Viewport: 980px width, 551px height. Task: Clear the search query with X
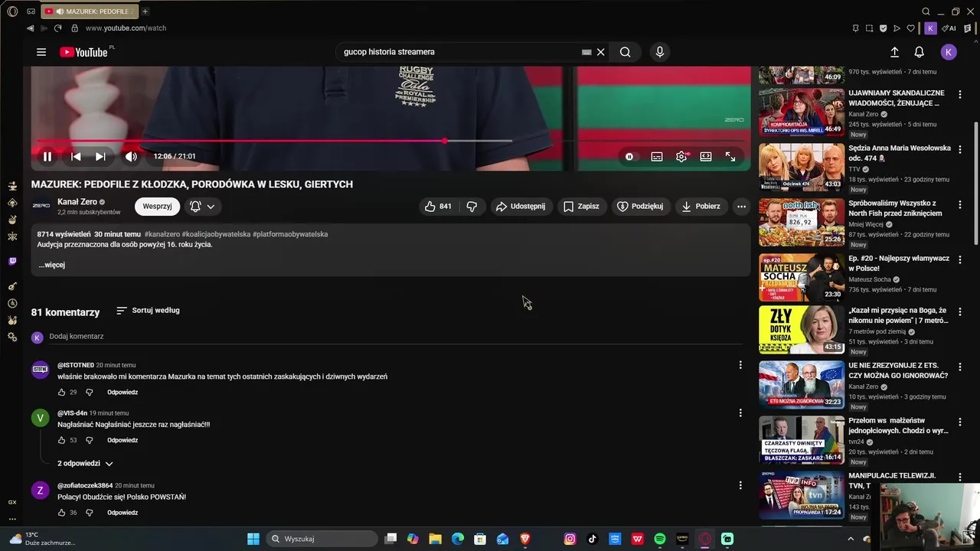[x=601, y=52]
